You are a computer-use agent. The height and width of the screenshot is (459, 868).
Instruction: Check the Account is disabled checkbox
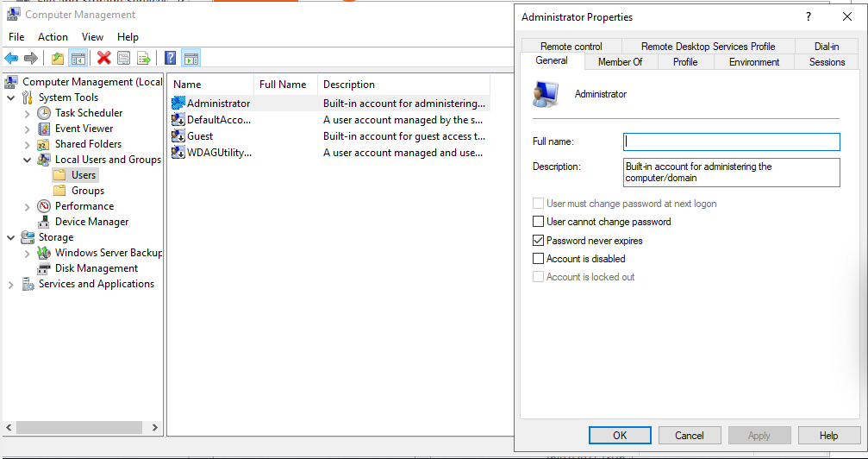(x=538, y=258)
